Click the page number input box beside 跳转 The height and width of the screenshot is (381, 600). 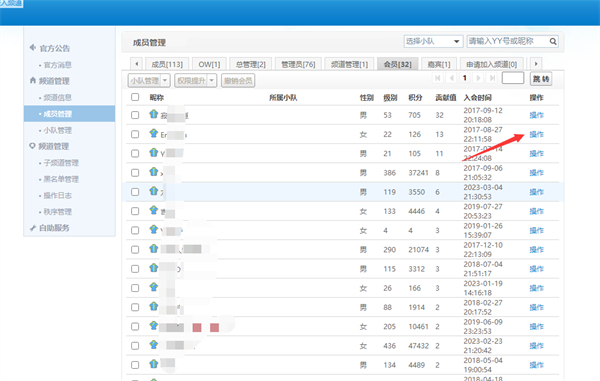tap(513, 78)
